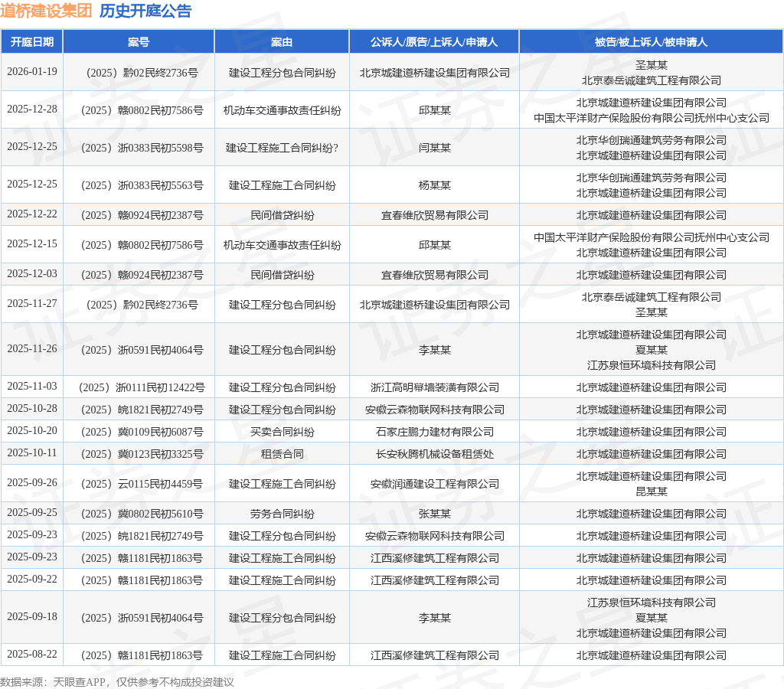Click plaintiff 石家庄鹏力建材有限公司
The height and width of the screenshot is (689, 784).
pos(435,432)
